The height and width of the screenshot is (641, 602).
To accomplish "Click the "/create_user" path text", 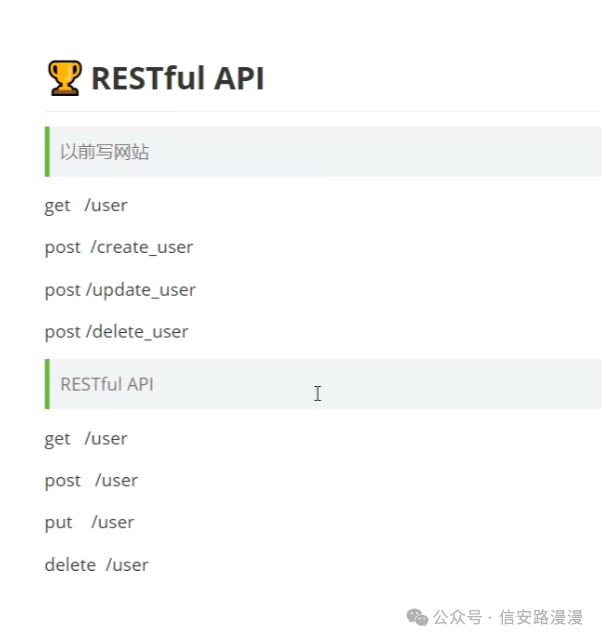I will tap(148, 248).
